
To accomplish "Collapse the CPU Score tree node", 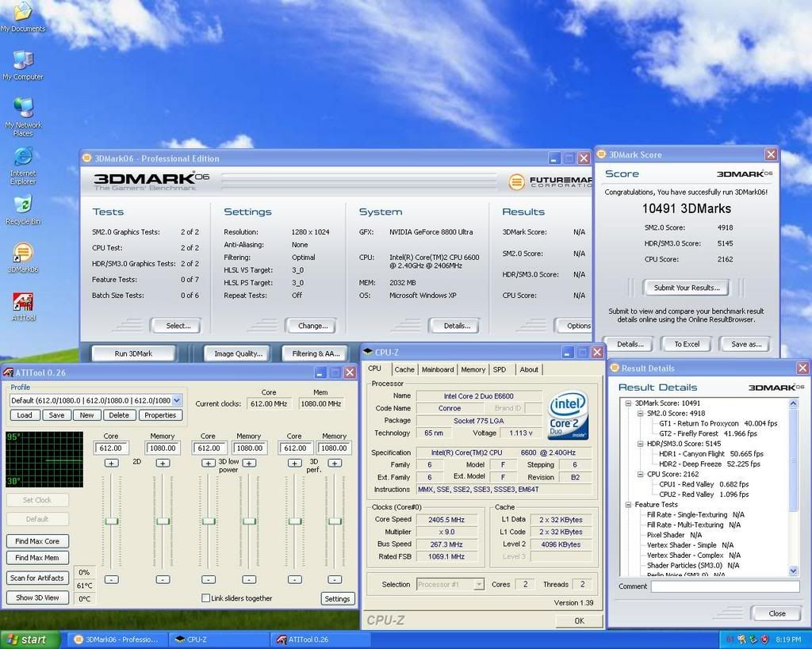I will coord(640,475).
